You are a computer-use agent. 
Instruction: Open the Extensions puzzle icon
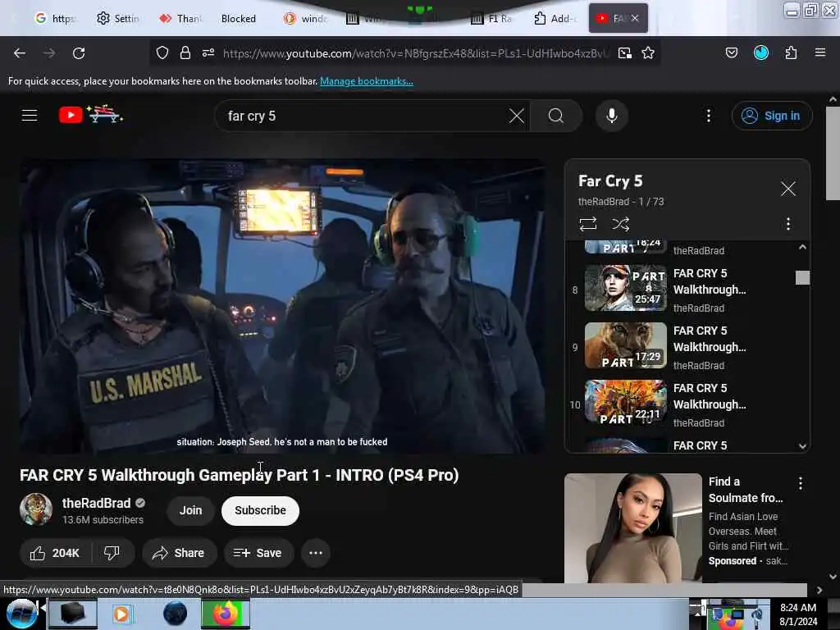791,52
